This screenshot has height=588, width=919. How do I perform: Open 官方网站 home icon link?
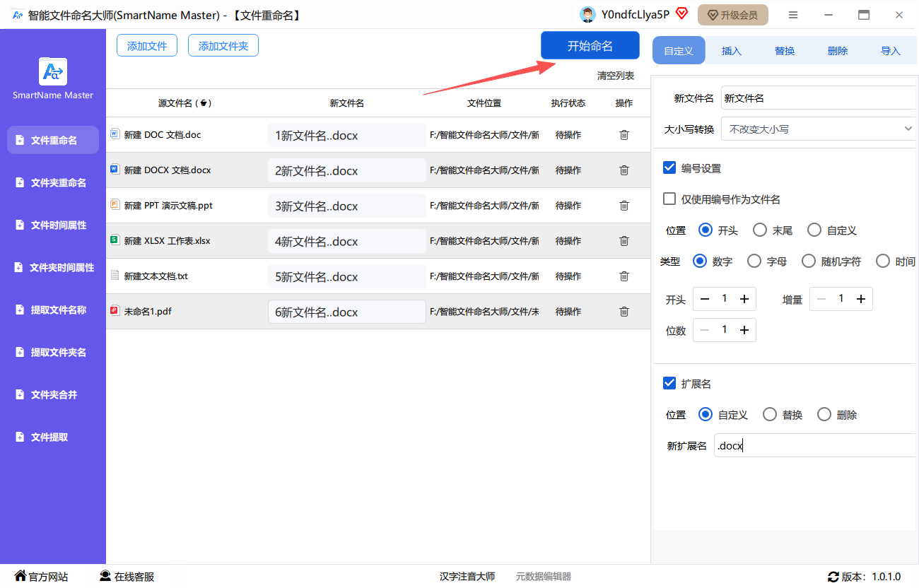click(x=21, y=576)
